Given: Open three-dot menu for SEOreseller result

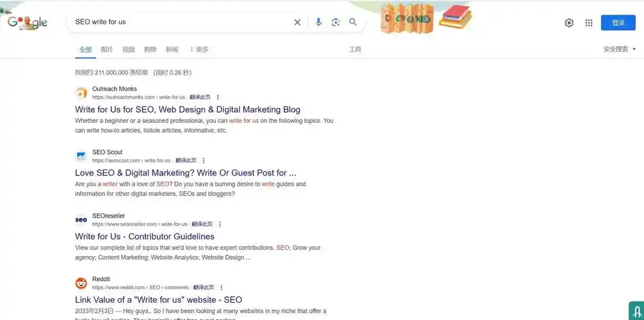Looking at the screenshot, I should tap(220, 225).
